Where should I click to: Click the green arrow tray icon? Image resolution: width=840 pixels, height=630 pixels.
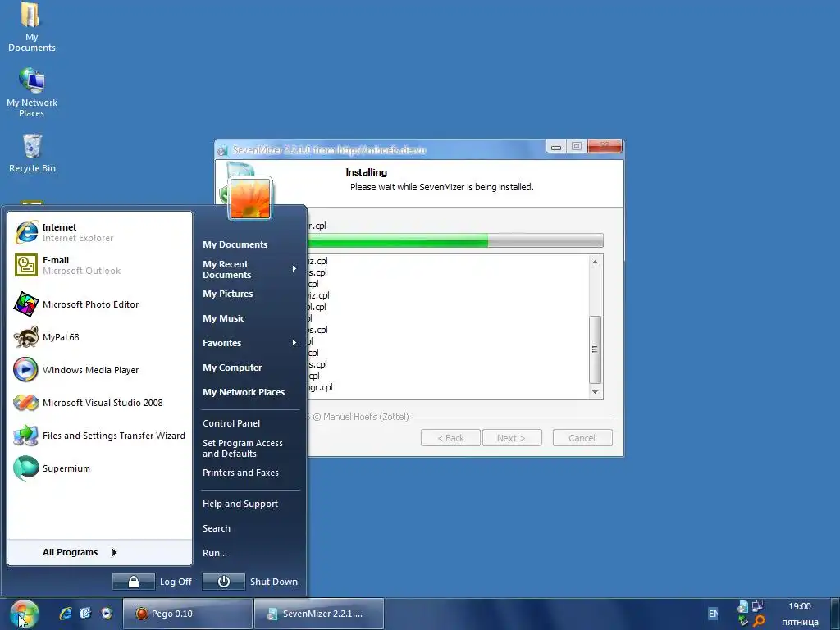[x=743, y=621]
